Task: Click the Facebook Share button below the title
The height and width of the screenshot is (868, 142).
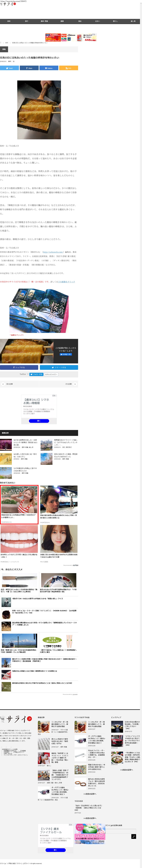Action: coord(29,68)
